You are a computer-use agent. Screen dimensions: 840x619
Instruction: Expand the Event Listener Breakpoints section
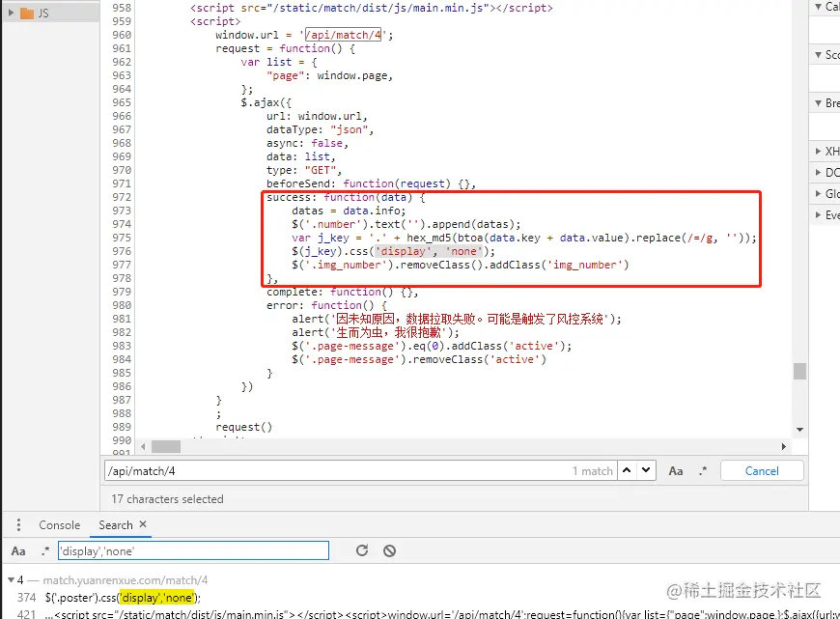[x=819, y=215]
